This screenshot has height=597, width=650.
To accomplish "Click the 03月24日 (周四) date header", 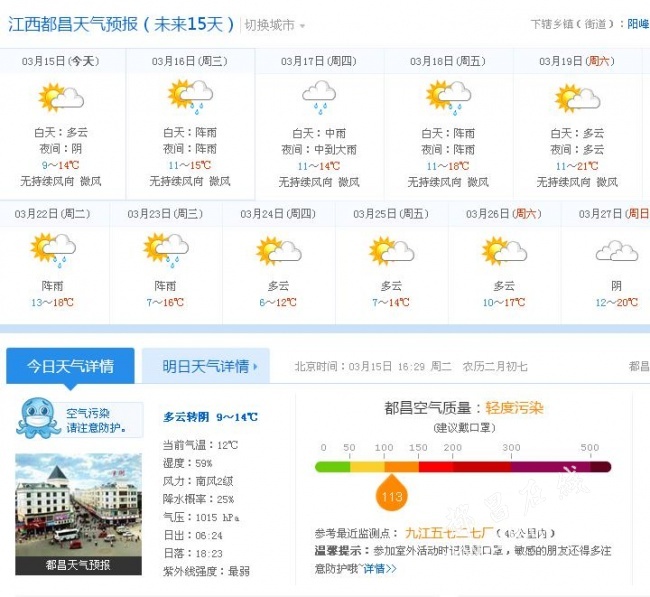I will (278, 214).
